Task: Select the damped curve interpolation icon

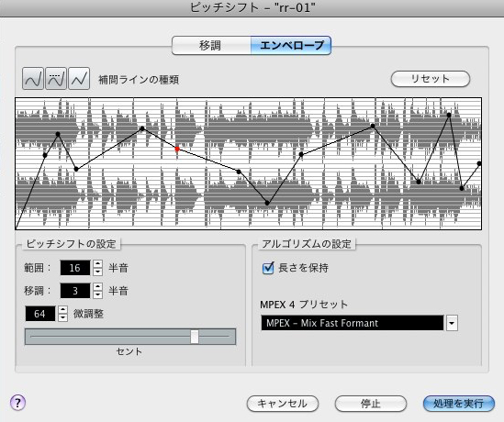Action: point(56,79)
